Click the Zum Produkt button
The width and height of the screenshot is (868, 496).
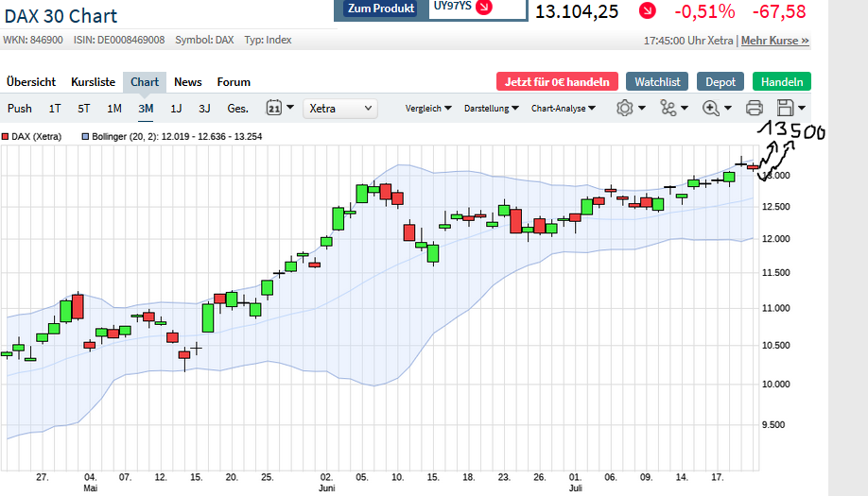(x=381, y=9)
